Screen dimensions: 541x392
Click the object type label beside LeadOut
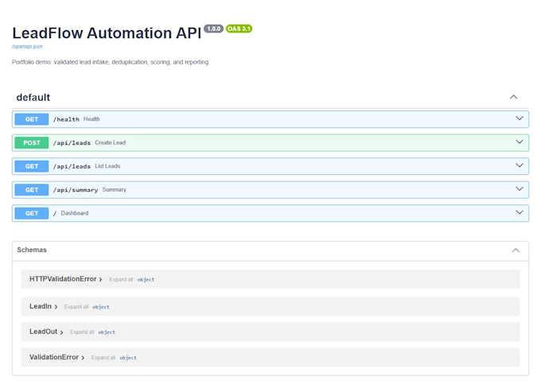(x=107, y=332)
